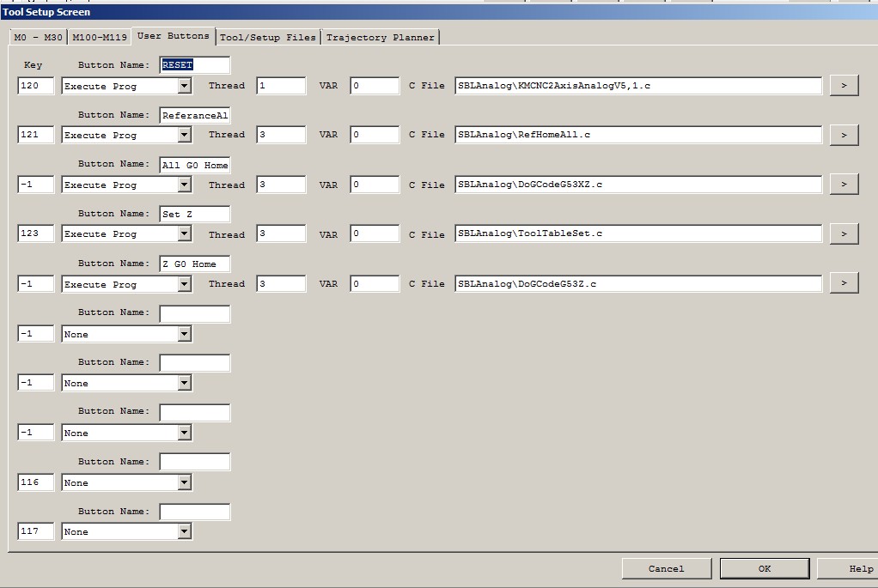Click browse arrow next to ToolTableSet.c
Image resolution: width=878 pixels, height=588 pixels.
tap(844, 233)
